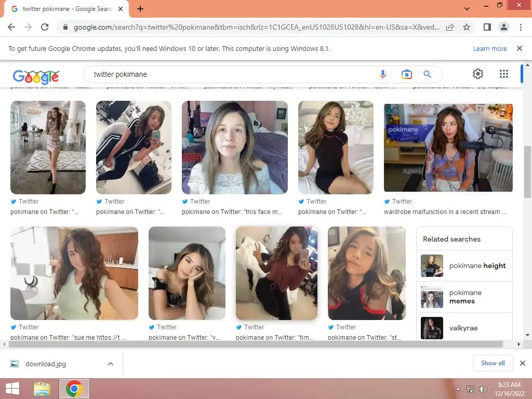This screenshot has width=532, height=399.
Task: Click the 'sue me https://t...' caption
Action: 68,337
